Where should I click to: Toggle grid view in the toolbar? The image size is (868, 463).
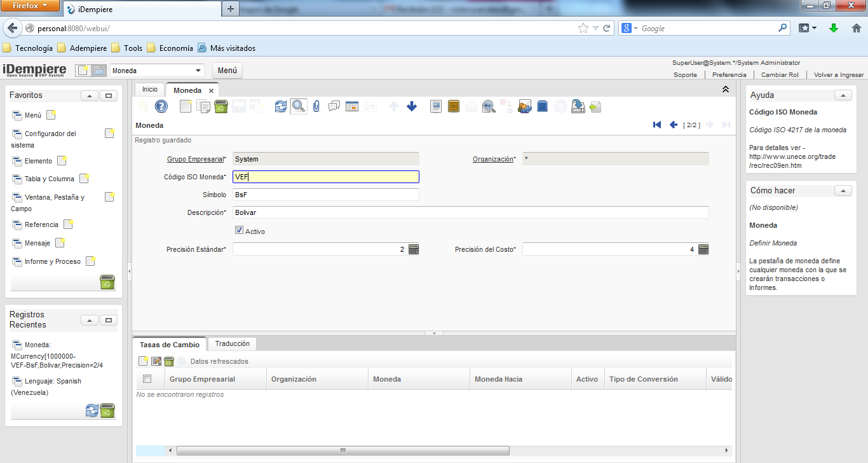[352, 106]
